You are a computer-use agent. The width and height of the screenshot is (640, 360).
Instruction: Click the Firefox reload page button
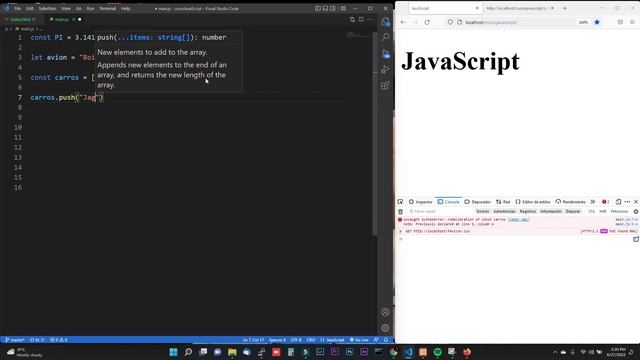click(x=427, y=22)
